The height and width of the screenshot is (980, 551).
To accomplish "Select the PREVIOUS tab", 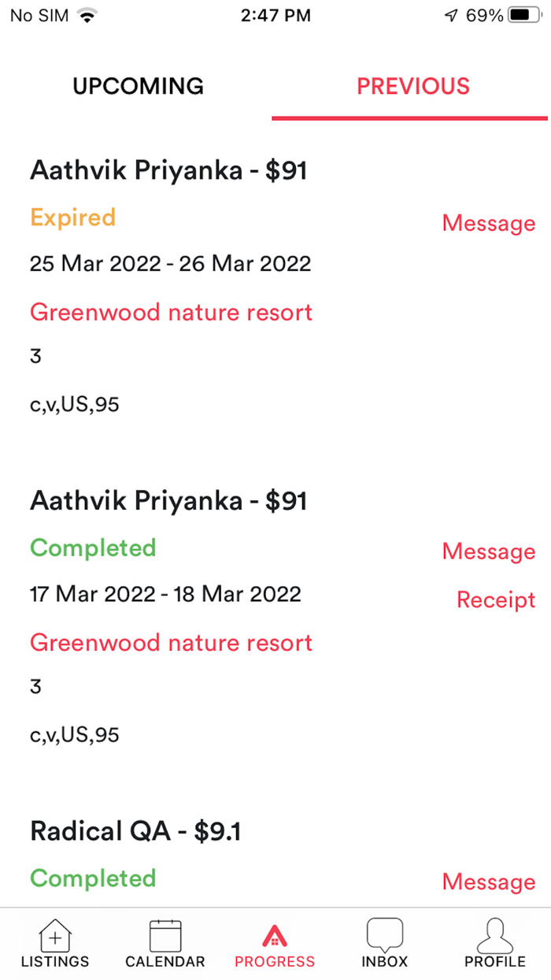I will pos(412,86).
